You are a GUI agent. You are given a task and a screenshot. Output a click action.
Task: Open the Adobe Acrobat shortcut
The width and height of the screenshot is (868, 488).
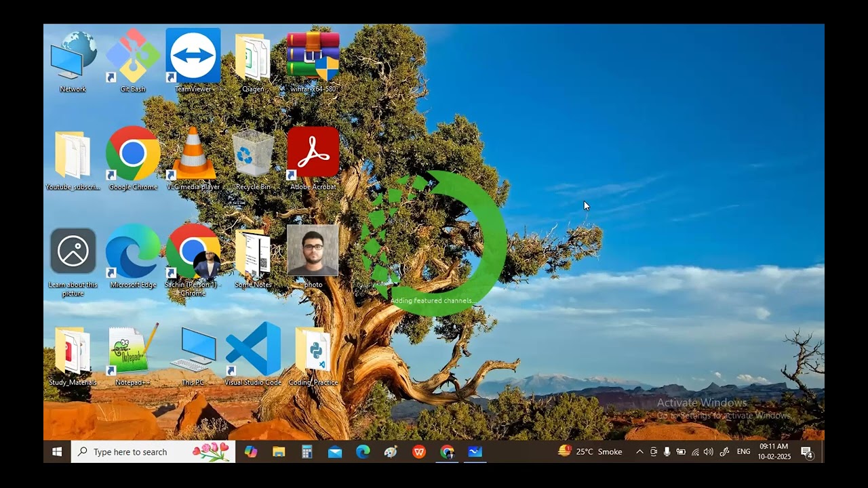tap(313, 159)
